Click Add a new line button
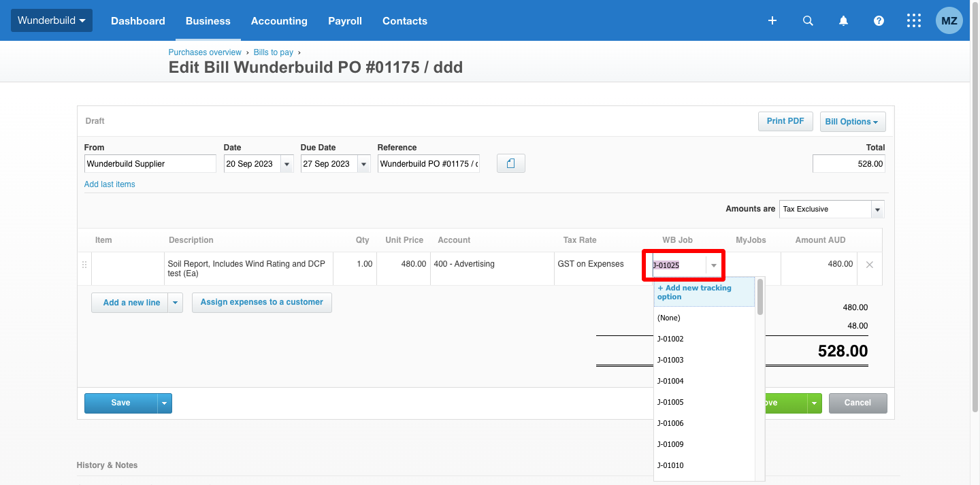This screenshot has height=485, width=980. (130, 303)
